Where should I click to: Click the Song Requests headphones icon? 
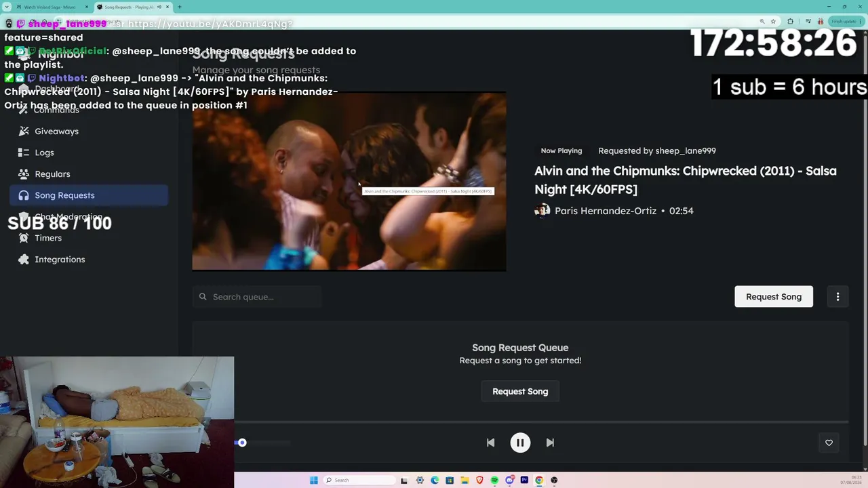(24, 195)
